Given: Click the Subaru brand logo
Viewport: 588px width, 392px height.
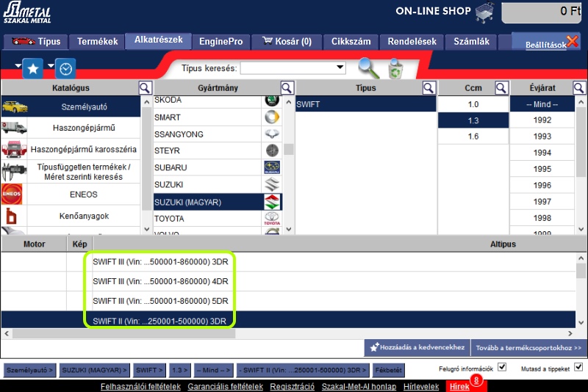Looking at the screenshot, I should coord(272,167).
